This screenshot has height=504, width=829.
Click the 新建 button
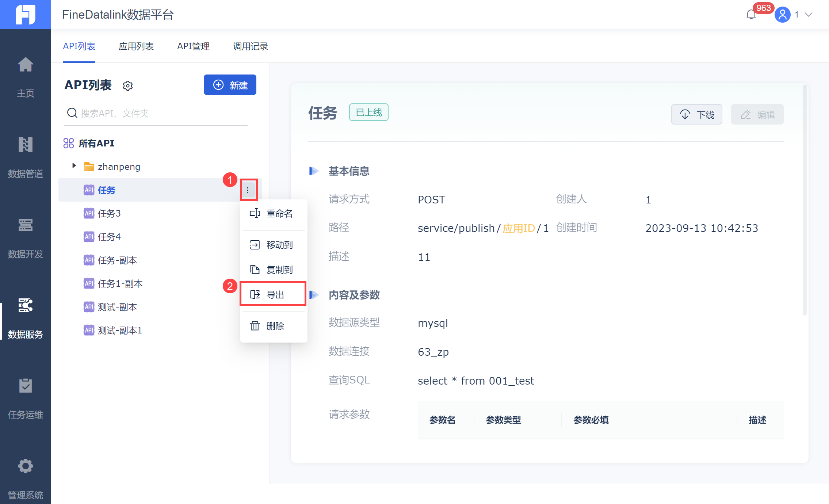pos(230,85)
